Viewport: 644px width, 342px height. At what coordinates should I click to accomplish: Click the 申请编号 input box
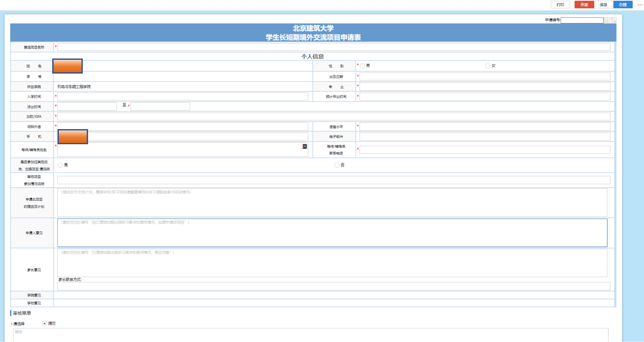pos(582,20)
